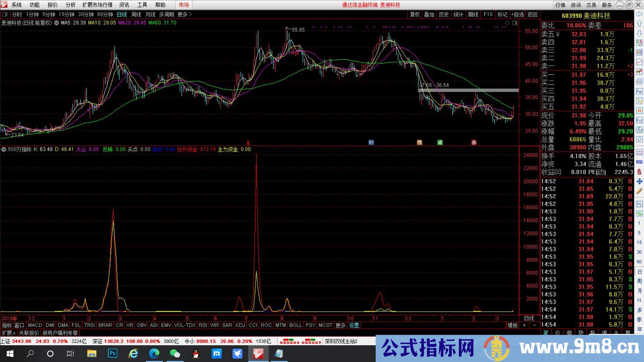Click the 自 self-select sidebar icon
This screenshot has height=362, width=644.
[639, 111]
